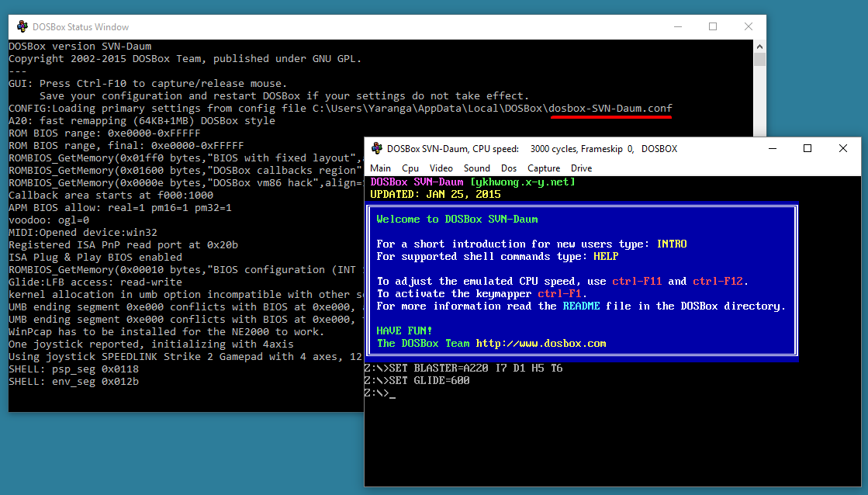Image resolution: width=868 pixels, height=495 pixels.
Task: Click the red ctrl-F12 text
Action: pos(718,282)
